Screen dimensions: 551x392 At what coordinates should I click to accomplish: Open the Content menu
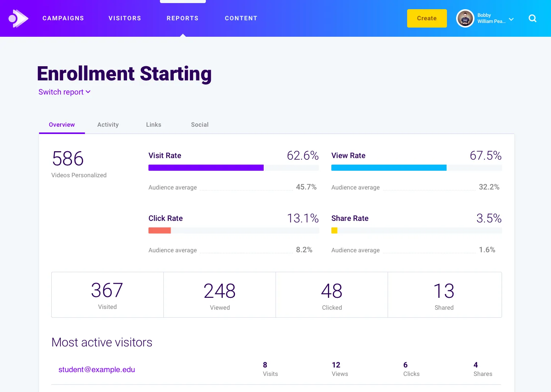[x=241, y=18]
